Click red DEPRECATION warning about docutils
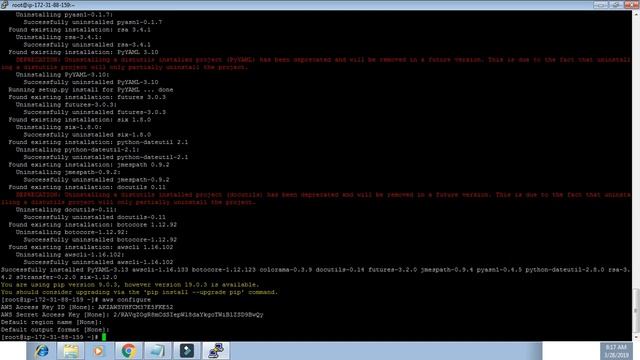Screen dimensions: 640x360 click(x=316, y=198)
